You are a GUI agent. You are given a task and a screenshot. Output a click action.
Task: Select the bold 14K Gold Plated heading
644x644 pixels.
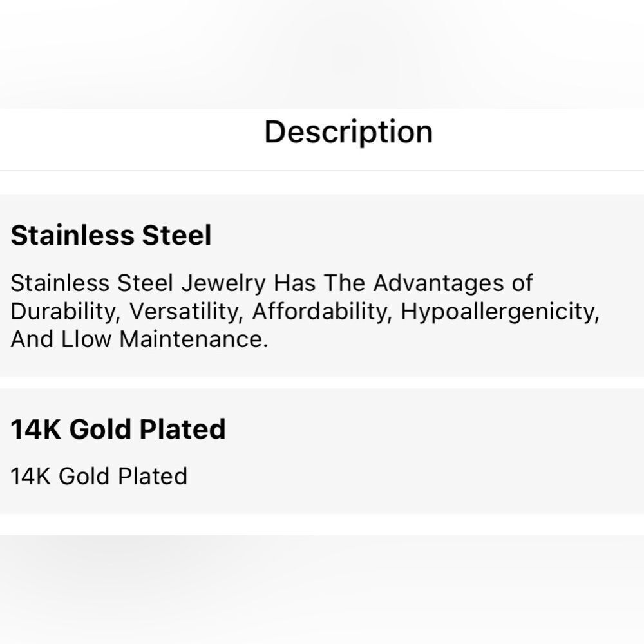118,429
